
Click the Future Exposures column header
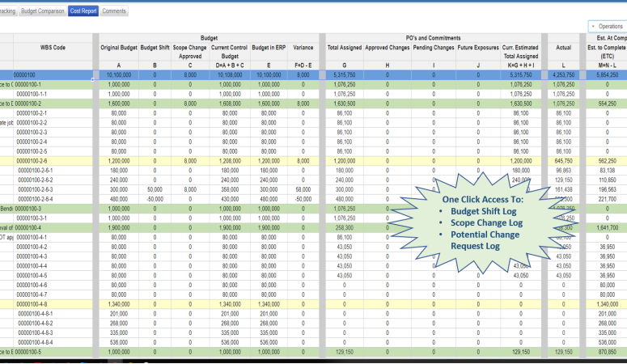(478, 48)
